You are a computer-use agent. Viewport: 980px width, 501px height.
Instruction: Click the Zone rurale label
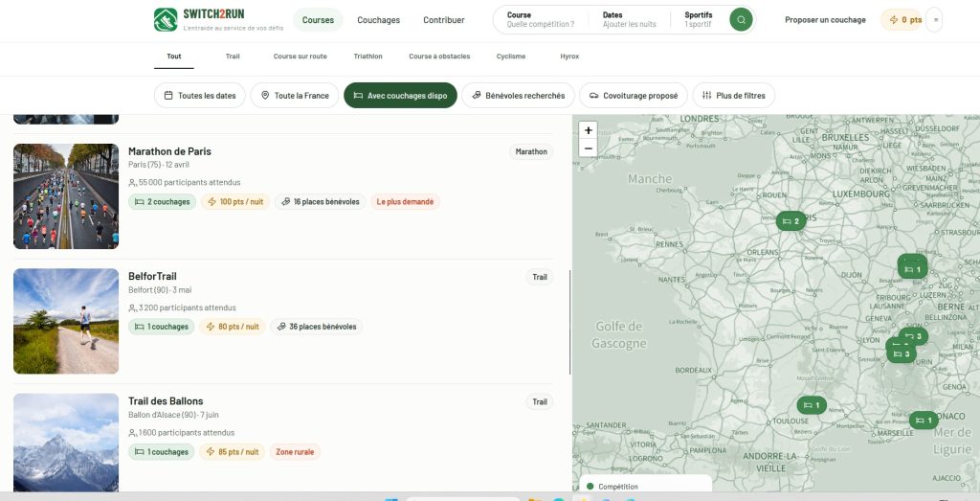[295, 451]
